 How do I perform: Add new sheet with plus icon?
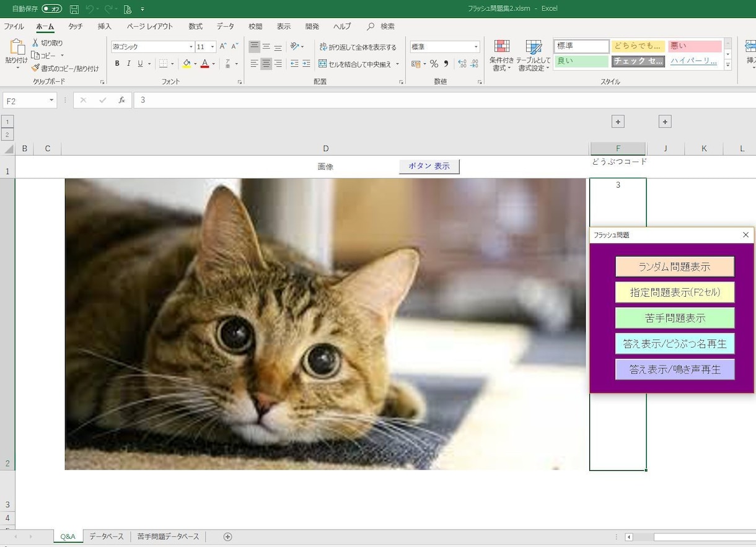coord(227,536)
